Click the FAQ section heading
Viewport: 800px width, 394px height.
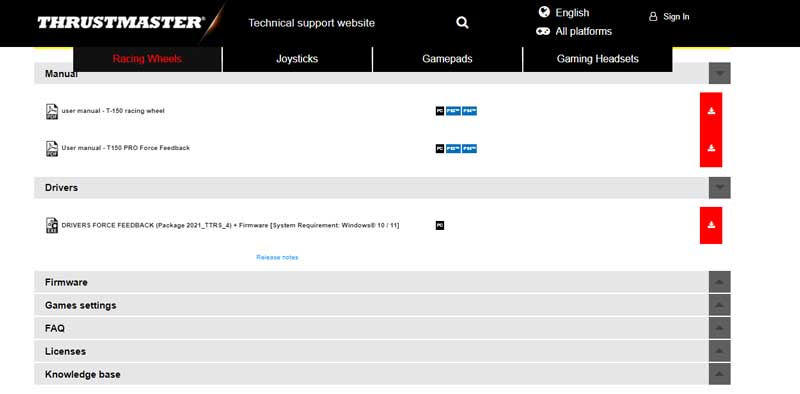[55, 328]
